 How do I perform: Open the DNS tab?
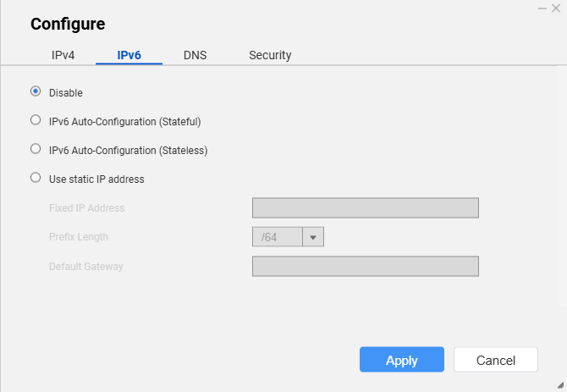[195, 55]
